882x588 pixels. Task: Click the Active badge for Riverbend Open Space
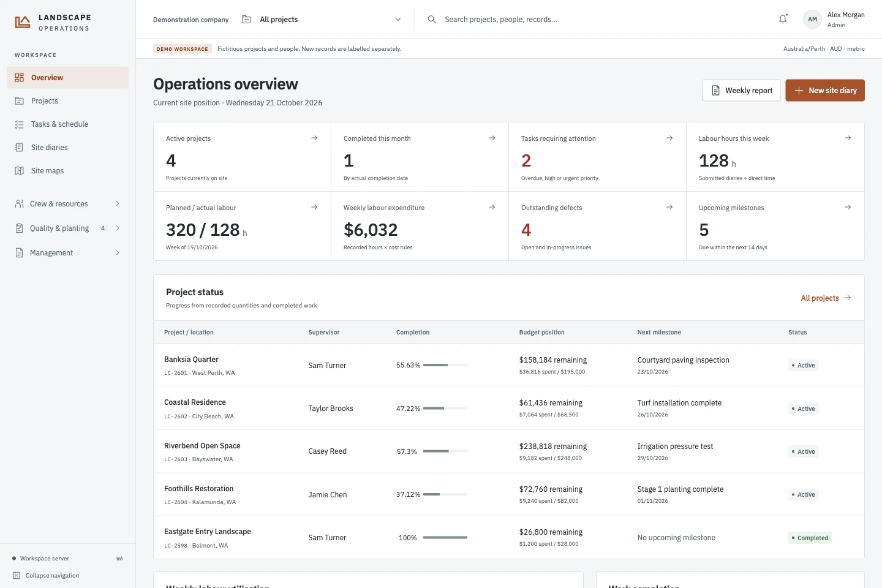(x=804, y=452)
